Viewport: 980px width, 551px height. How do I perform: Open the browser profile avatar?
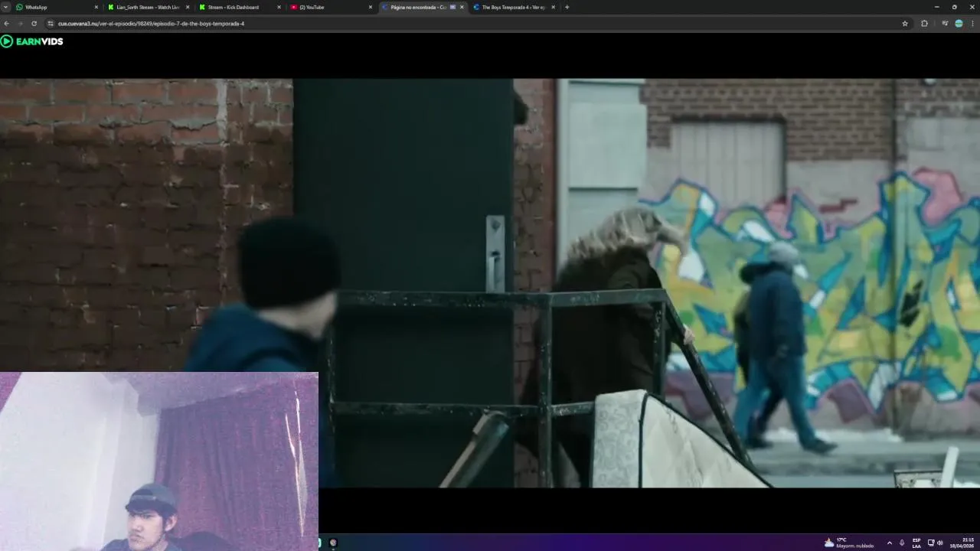click(959, 24)
